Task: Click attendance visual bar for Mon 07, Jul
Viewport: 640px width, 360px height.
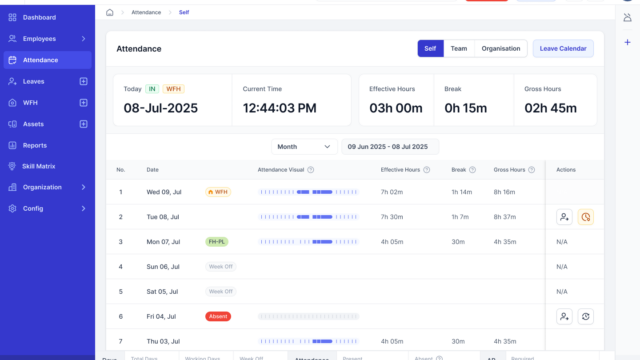Action: click(x=309, y=242)
